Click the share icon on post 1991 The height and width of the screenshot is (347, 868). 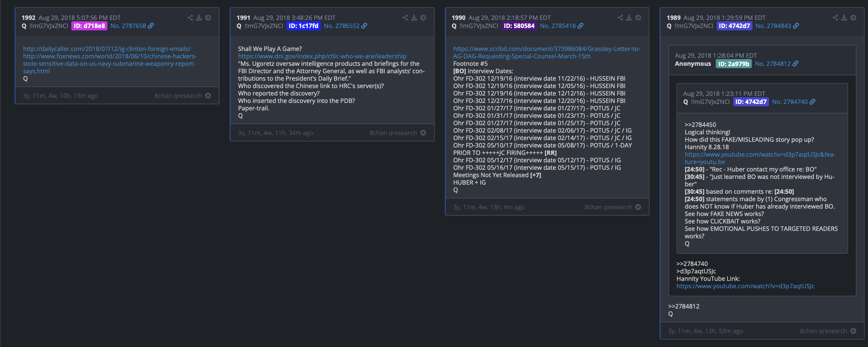click(x=405, y=18)
